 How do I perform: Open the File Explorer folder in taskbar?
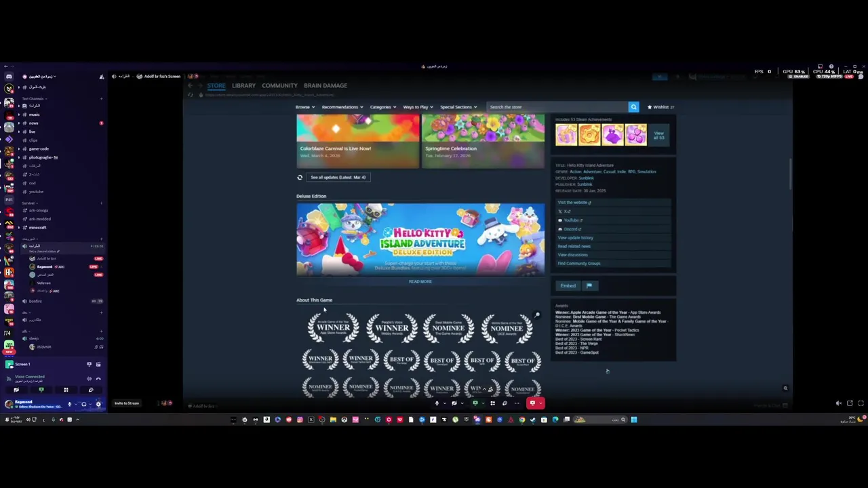(333, 420)
